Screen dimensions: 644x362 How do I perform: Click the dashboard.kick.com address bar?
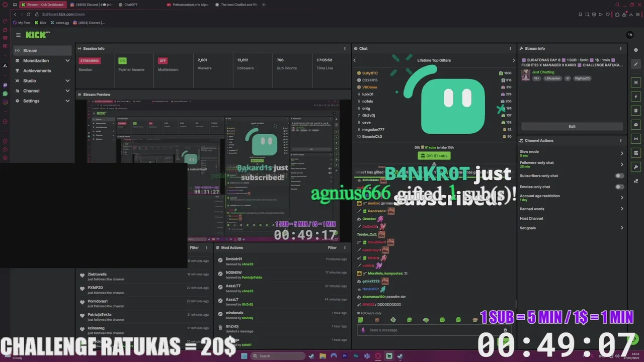[63, 14]
